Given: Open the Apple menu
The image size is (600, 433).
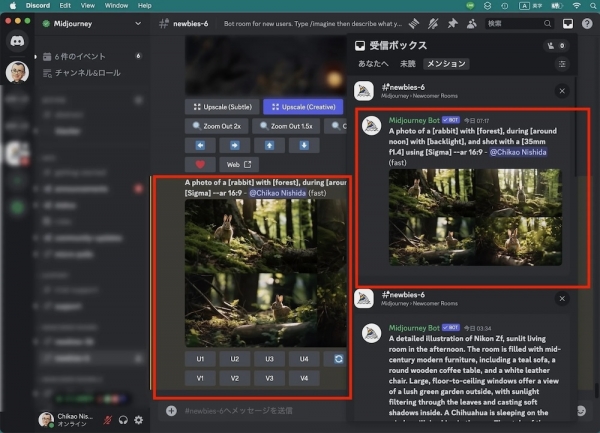Looking at the screenshot, I should 13,5.
